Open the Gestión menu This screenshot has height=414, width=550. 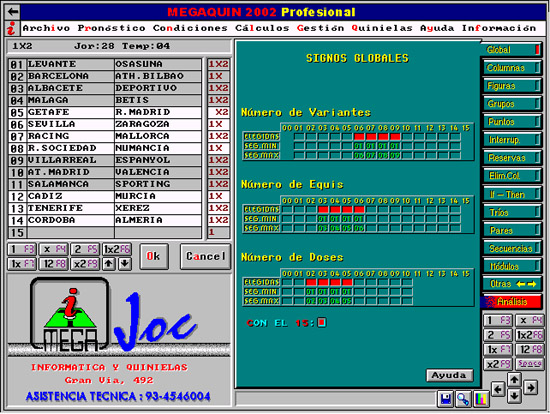click(x=320, y=28)
